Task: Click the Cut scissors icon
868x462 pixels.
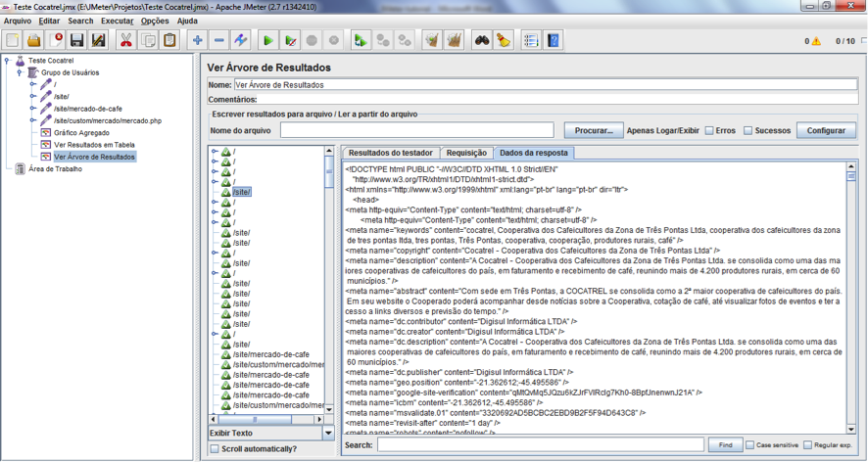Action: click(x=126, y=41)
